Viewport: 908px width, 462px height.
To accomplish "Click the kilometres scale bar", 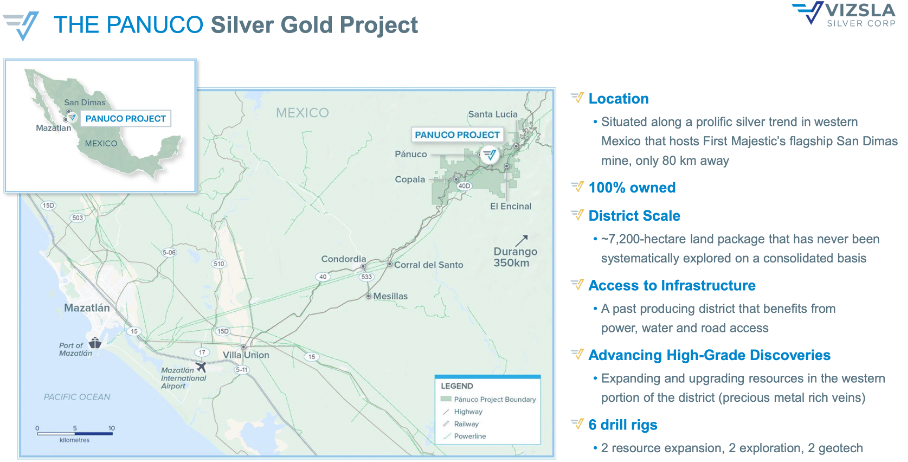I will tap(75, 432).
